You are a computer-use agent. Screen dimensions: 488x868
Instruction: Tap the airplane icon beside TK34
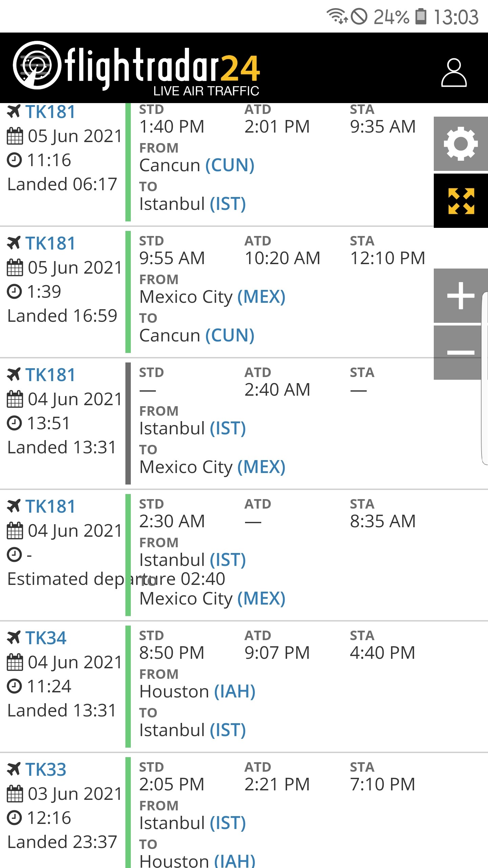[x=14, y=637]
